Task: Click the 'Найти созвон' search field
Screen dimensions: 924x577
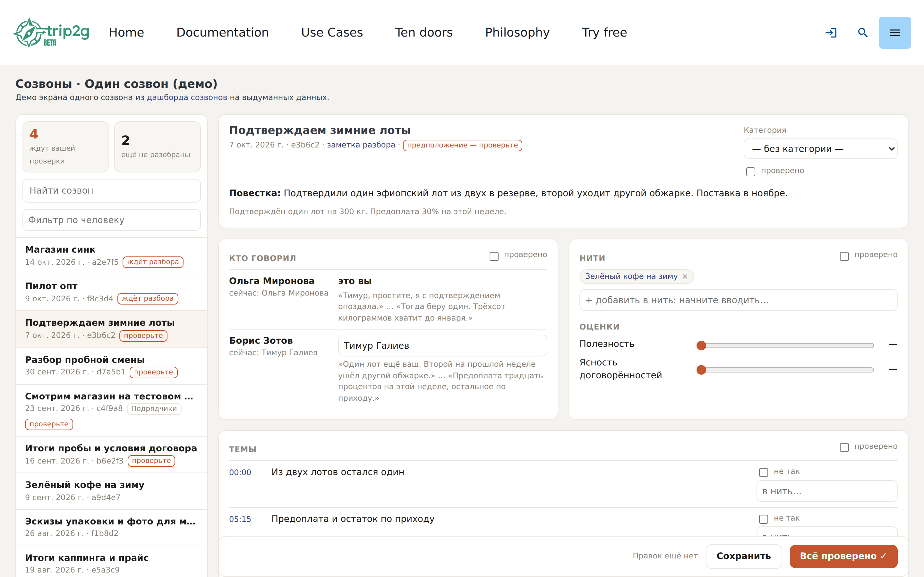Action: [112, 190]
